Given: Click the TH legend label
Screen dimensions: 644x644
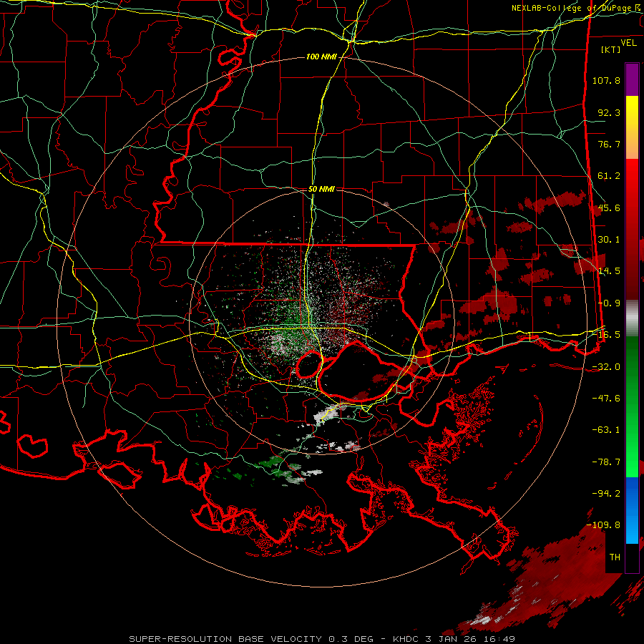Looking at the screenshot, I should [615, 557].
